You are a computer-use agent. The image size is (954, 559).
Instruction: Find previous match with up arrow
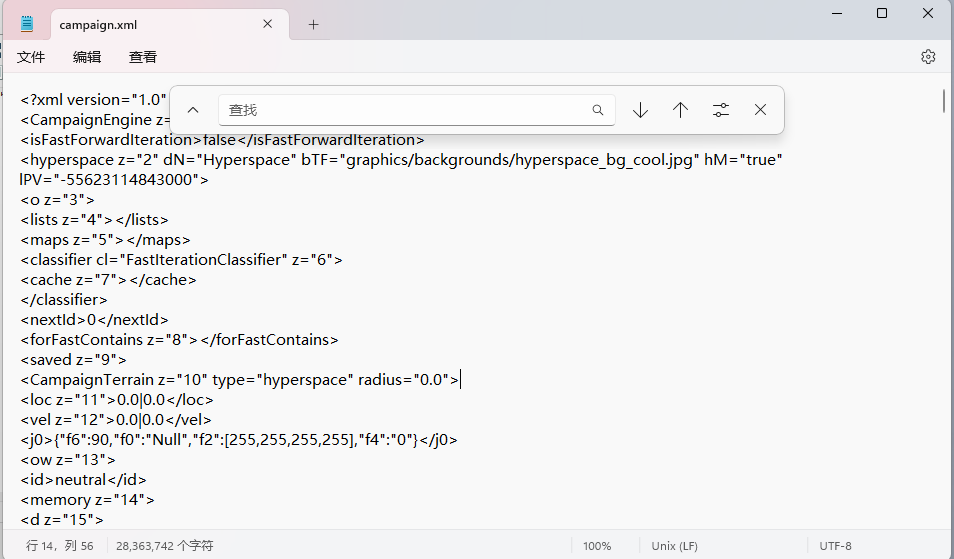click(681, 110)
